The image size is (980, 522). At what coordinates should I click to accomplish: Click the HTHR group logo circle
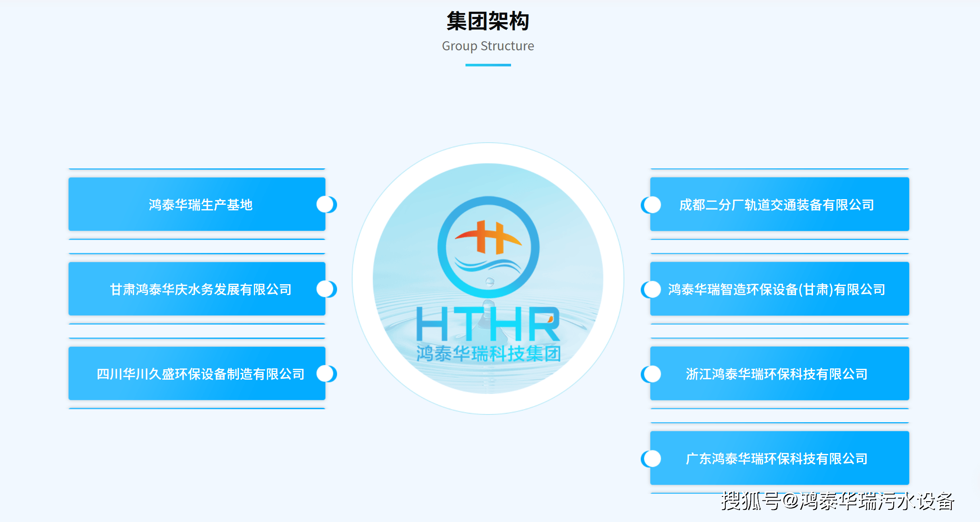click(x=488, y=278)
